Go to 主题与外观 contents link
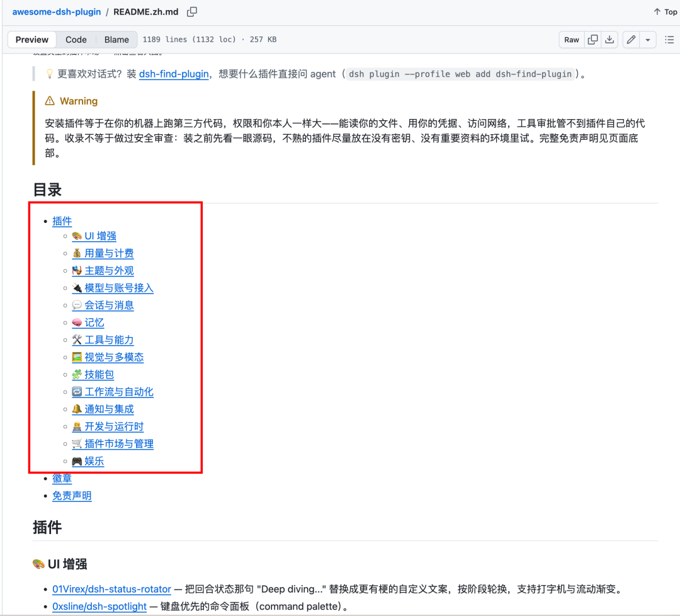 coord(103,271)
